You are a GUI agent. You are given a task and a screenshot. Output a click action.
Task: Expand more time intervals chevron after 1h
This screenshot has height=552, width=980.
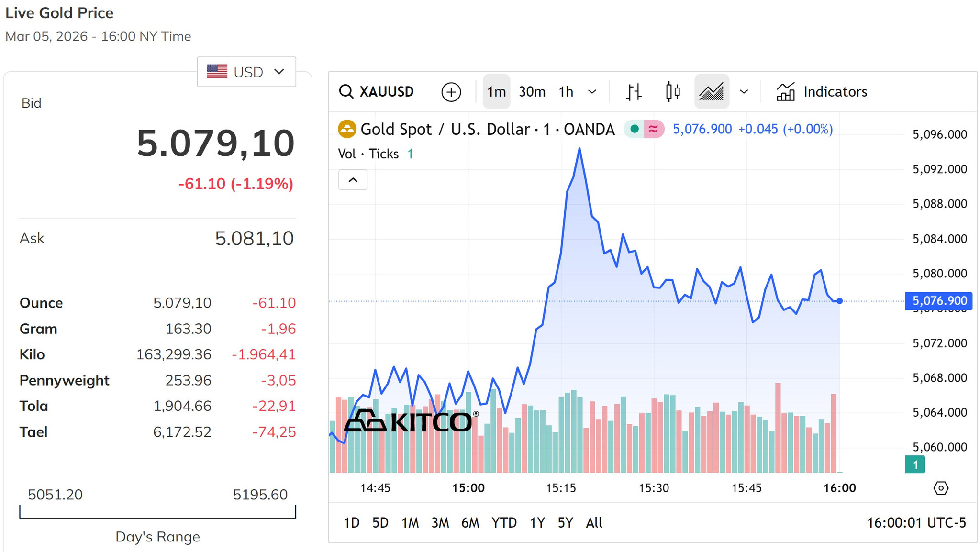click(x=592, y=92)
